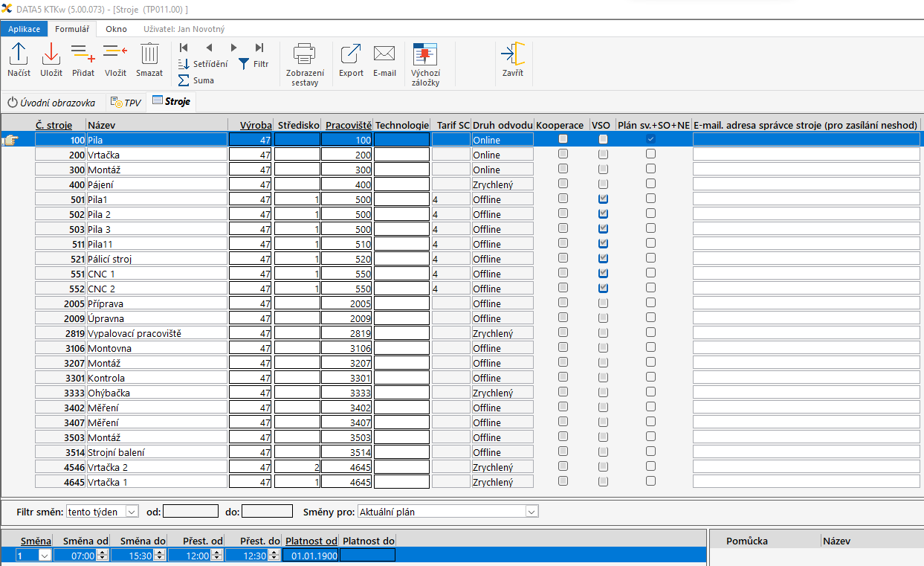Switch to the Úvodní obrazovka tab
The height and width of the screenshot is (566, 924).
coord(51,103)
